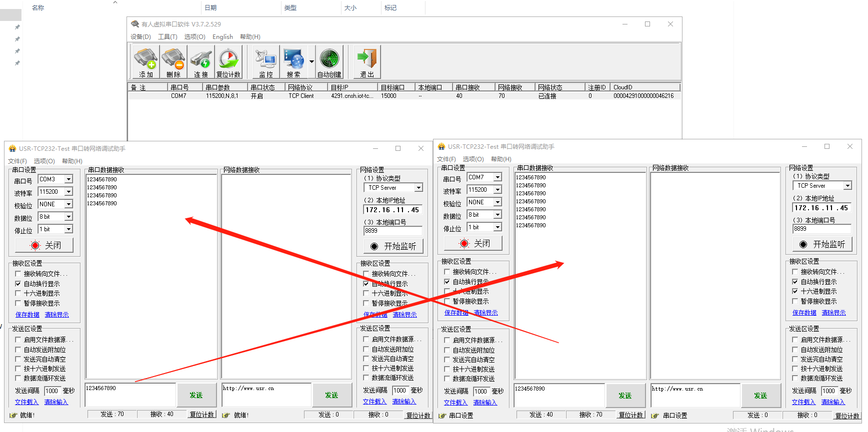
Task: Switch language via the English menu
Action: 222,37
